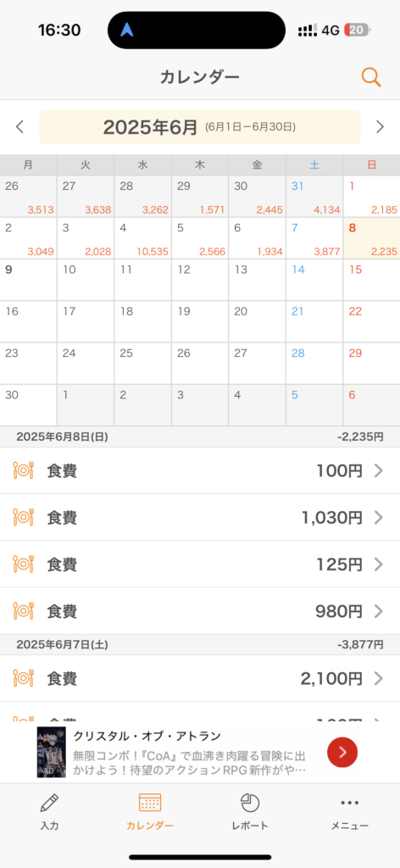The width and height of the screenshot is (400, 868).
Task: Tap the fork-and-plate icon of the 100円 entry
Action: point(23,471)
